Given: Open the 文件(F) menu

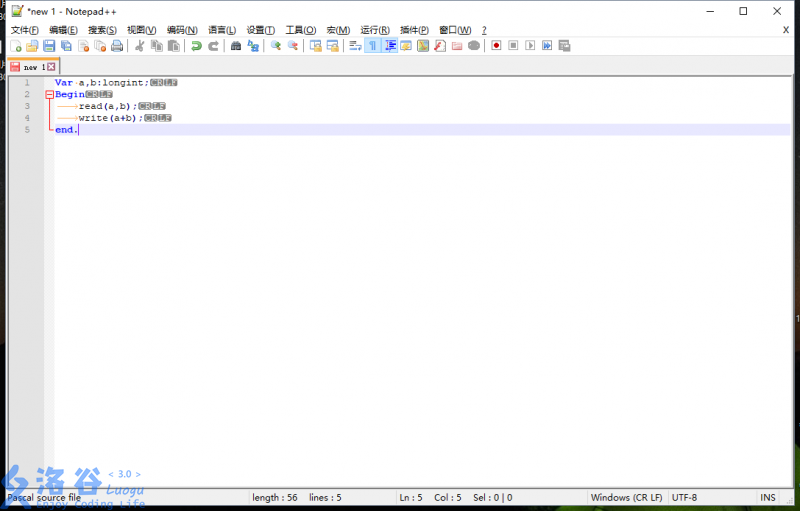Looking at the screenshot, I should pos(24,30).
